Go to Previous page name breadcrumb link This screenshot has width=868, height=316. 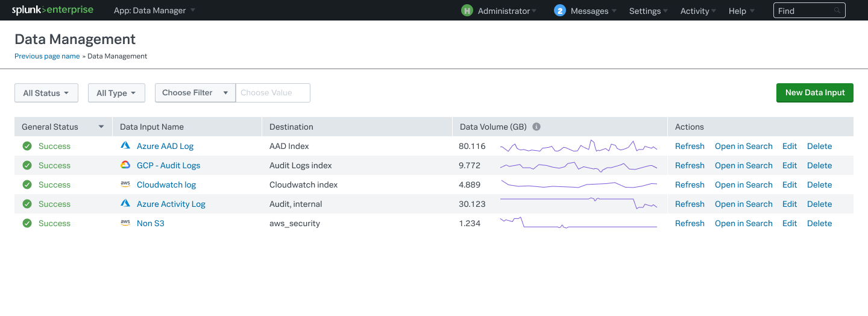47,56
